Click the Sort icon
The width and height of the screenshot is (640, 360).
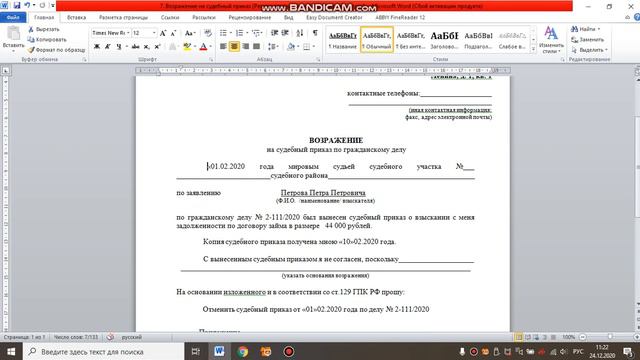[300, 33]
